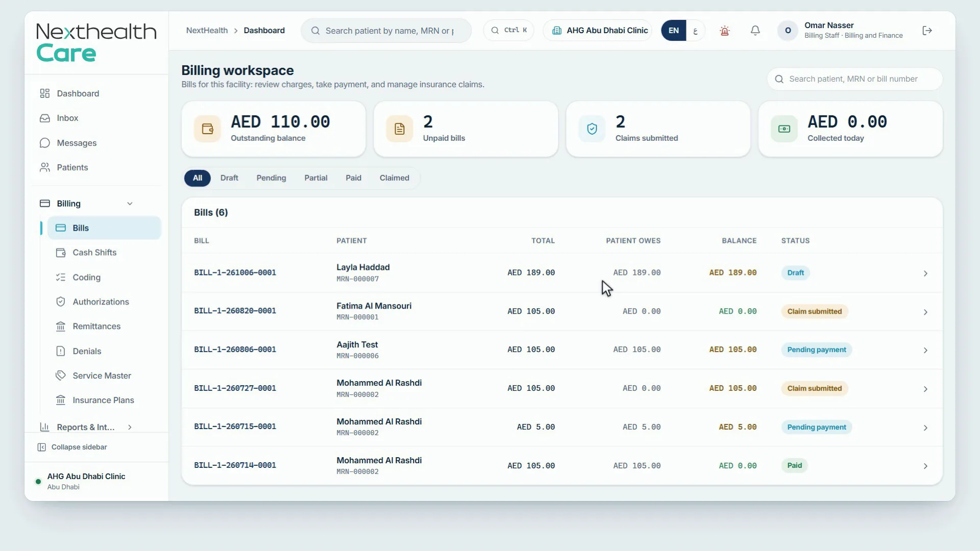Click the emergency alarm siren icon

pyautogui.click(x=724, y=31)
